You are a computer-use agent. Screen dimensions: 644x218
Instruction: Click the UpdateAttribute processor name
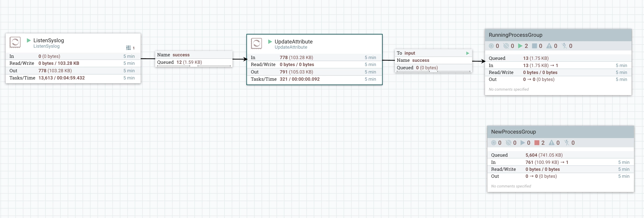293,41
